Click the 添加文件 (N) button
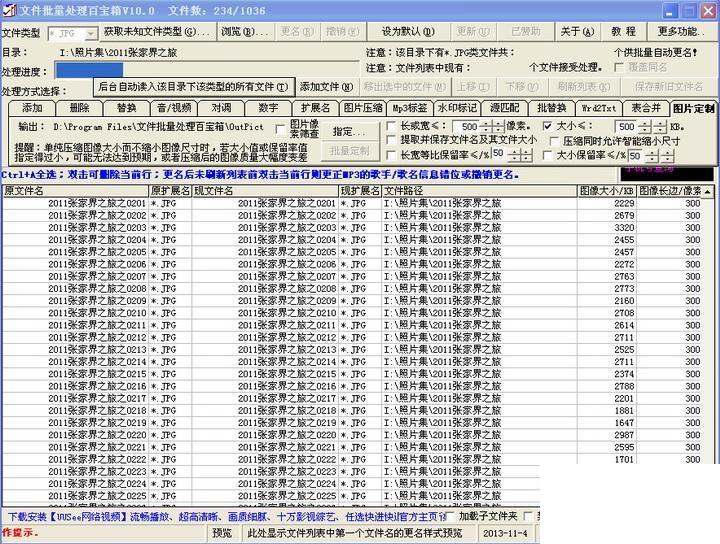Image resolution: width=720 pixels, height=544 pixels. click(x=326, y=87)
